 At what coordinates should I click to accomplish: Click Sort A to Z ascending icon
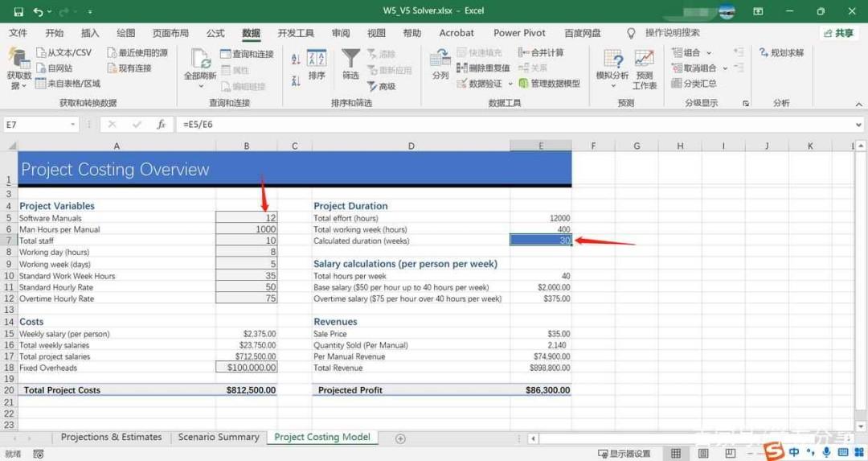(296, 60)
